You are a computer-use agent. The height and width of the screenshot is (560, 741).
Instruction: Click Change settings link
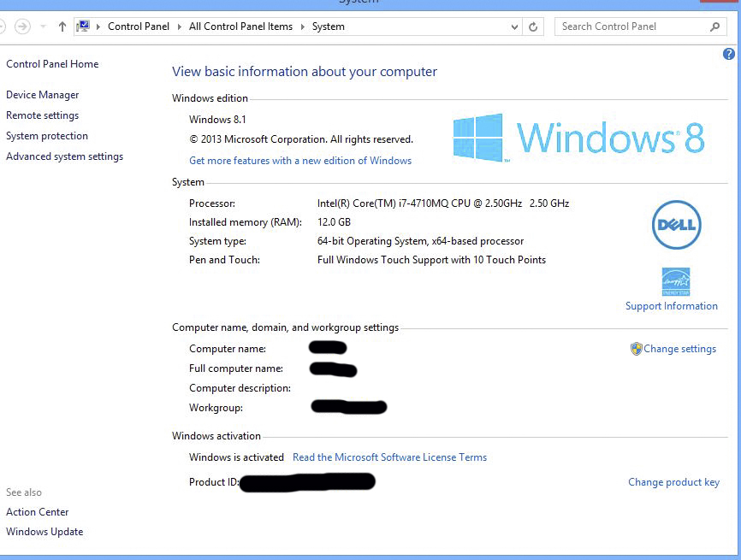679,349
